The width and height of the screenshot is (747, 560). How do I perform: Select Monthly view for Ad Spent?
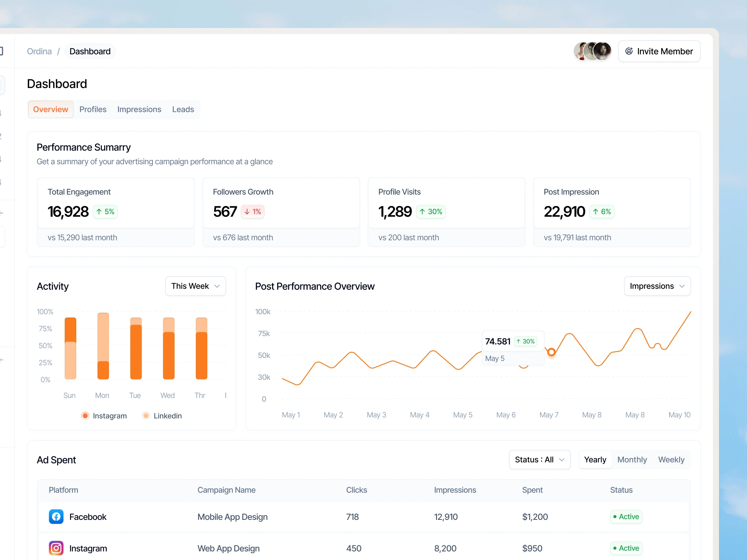632,460
